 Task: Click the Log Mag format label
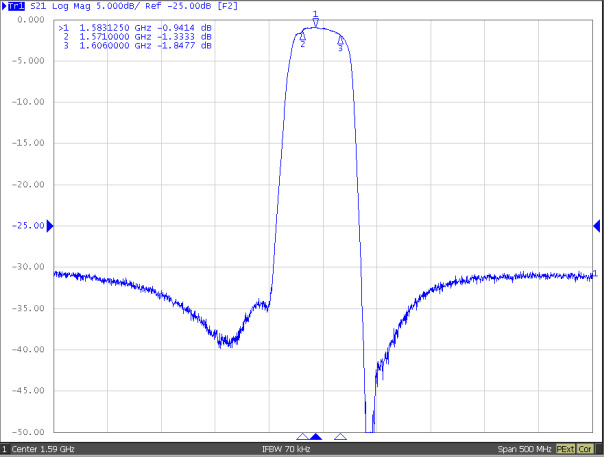pyautogui.click(x=78, y=6)
